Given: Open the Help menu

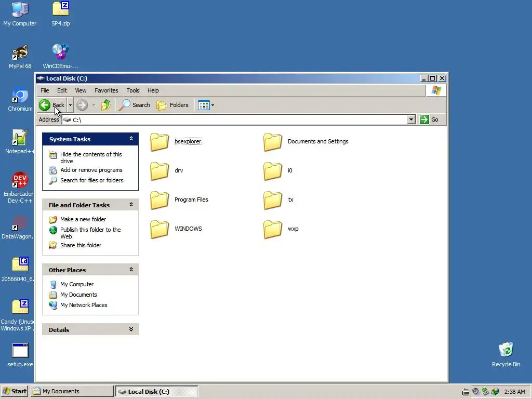Looking at the screenshot, I should pyautogui.click(x=153, y=90).
